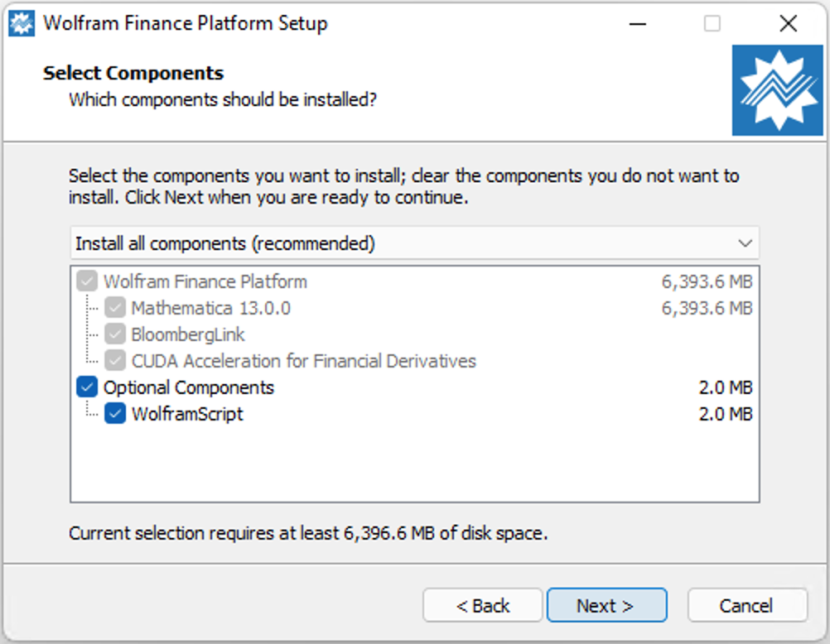
Task: Select the Optional Components row
Action: [x=191, y=387]
